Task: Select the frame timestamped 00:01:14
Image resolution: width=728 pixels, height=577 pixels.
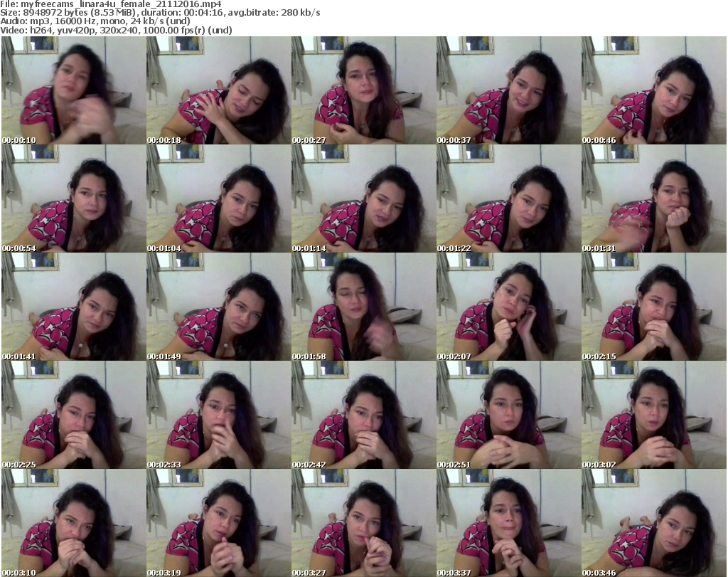Action: [x=363, y=198]
